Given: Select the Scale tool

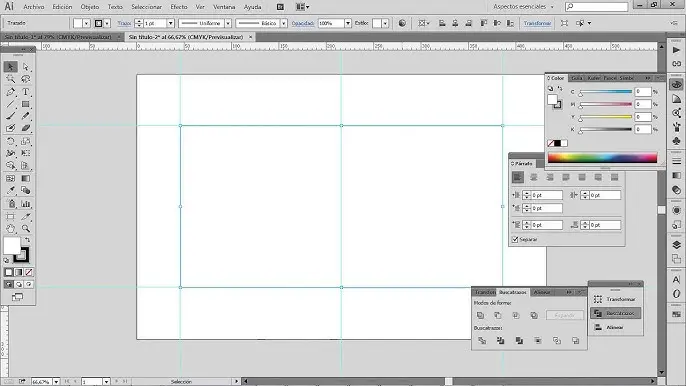Looking at the screenshot, I should pyautogui.click(x=26, y=141).
